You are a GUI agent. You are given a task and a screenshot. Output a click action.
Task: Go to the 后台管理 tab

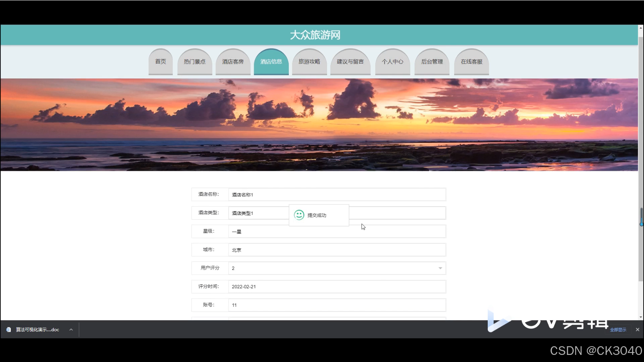click(432, 62)
